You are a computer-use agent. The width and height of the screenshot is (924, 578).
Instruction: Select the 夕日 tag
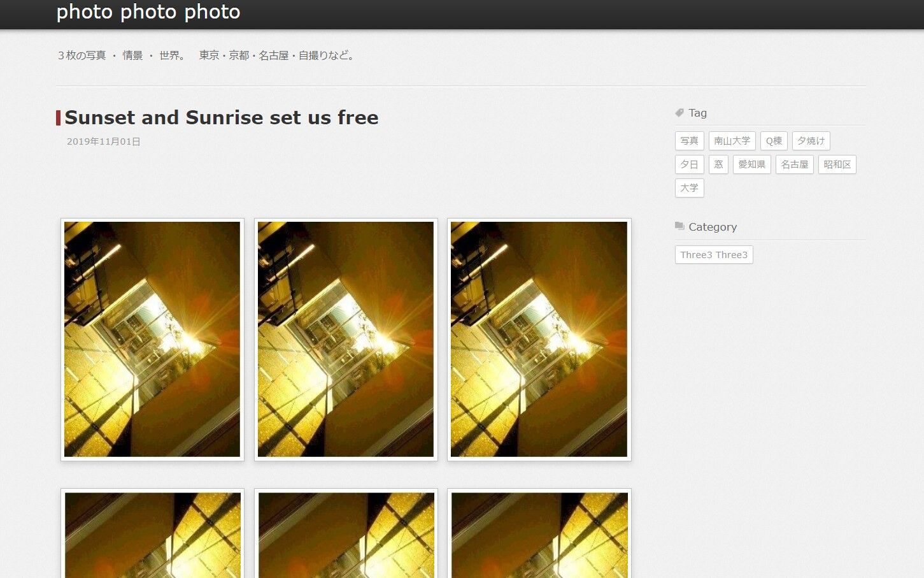(x=689, y=164)
